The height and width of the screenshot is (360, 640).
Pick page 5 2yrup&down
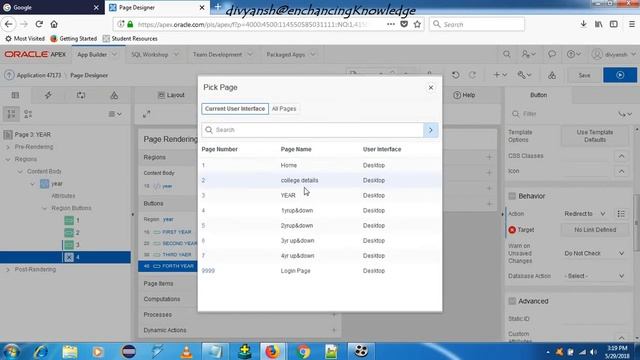320,226
